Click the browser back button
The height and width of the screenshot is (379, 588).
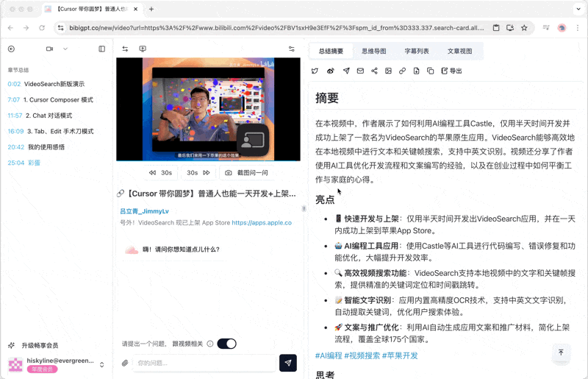(10, 28)
